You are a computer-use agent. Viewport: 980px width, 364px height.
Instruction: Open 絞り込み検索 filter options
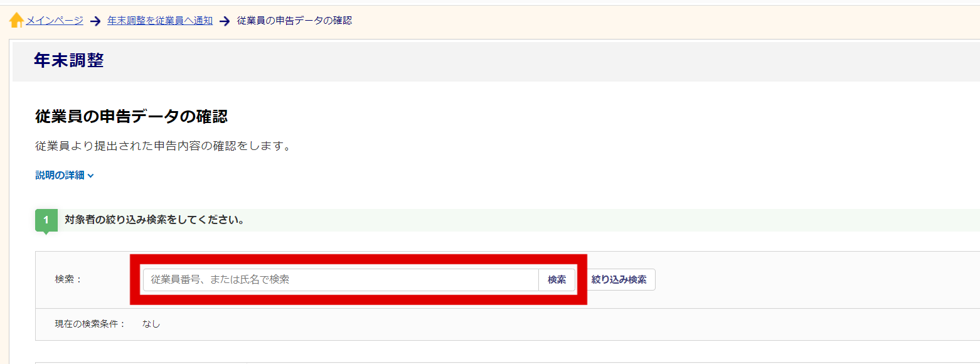pos(619,280)
